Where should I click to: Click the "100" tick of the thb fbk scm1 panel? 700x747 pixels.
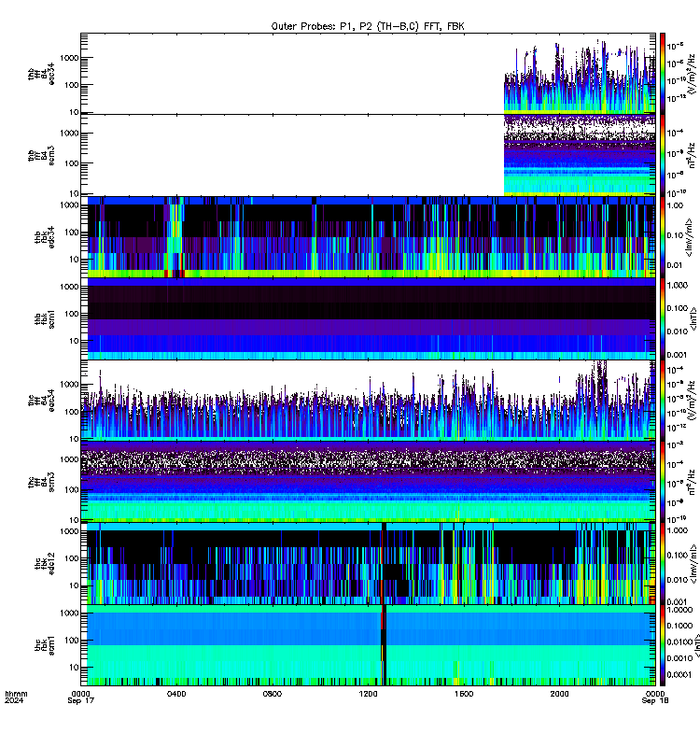point(72,314)
